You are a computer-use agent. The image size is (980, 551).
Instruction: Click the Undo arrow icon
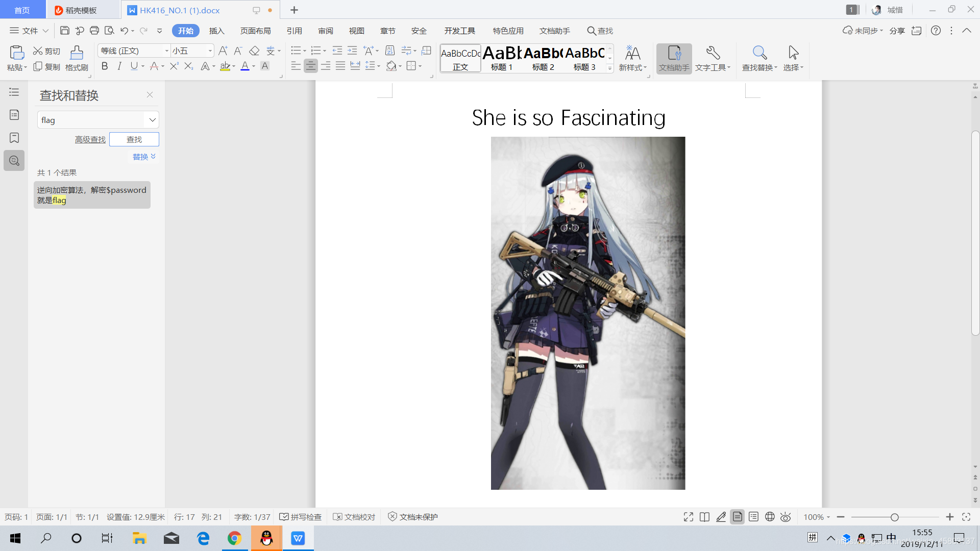click(x=124, y=31)
